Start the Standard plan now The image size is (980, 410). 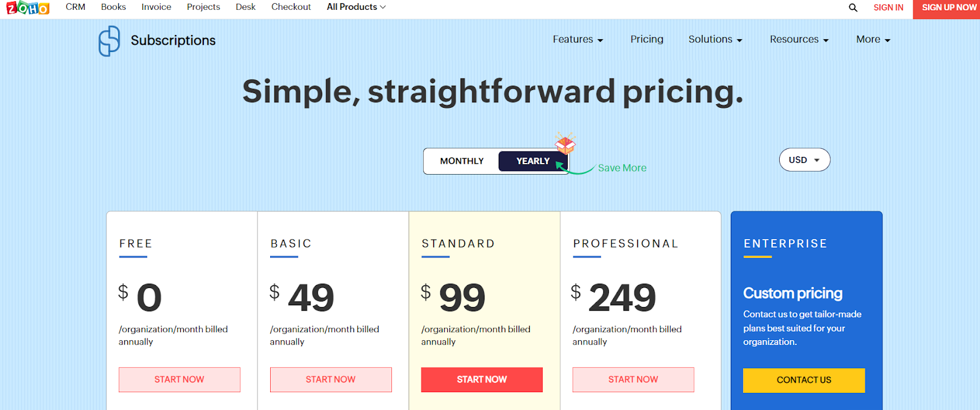pos(482,379)
